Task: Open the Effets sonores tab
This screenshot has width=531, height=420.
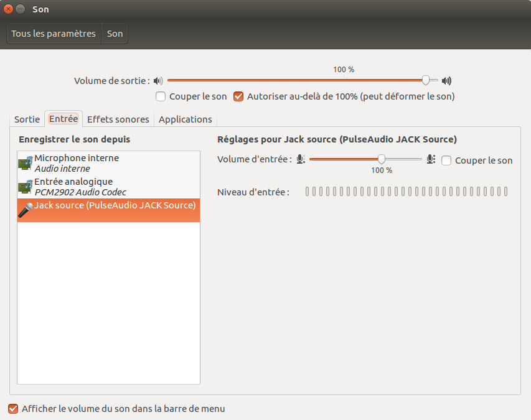Action: [x=118, y=119]
